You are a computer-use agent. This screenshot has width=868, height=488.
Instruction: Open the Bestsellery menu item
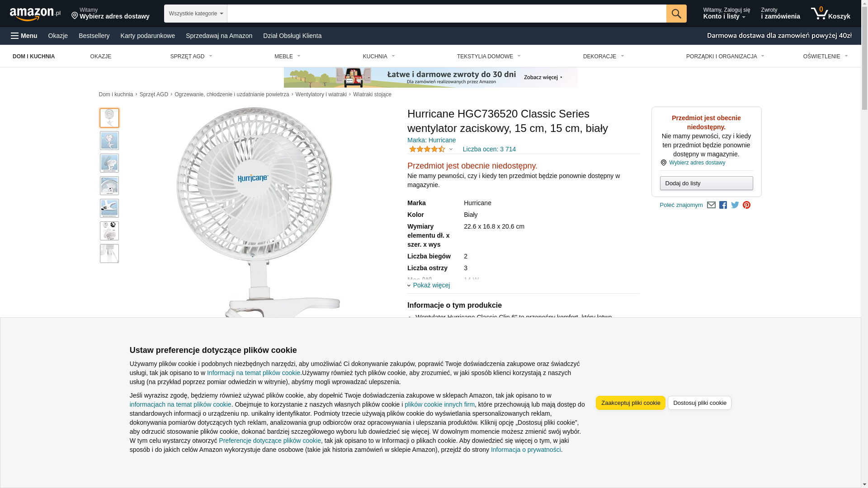click(94, 36)
